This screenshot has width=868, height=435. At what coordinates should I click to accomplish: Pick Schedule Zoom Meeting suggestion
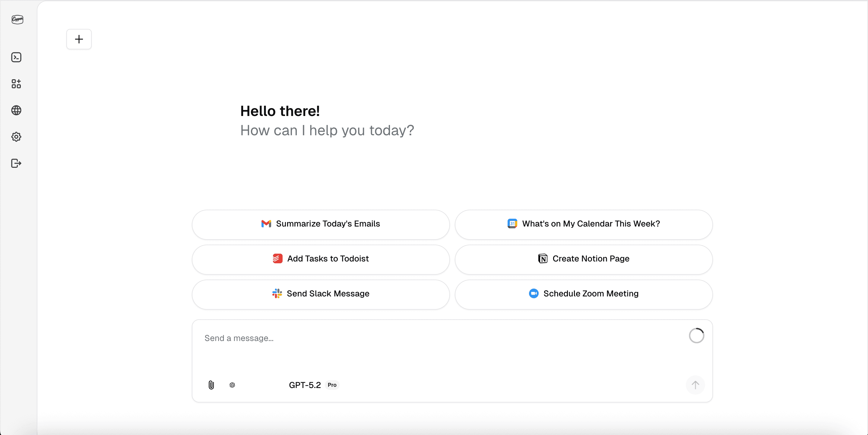tap(583, 294)
